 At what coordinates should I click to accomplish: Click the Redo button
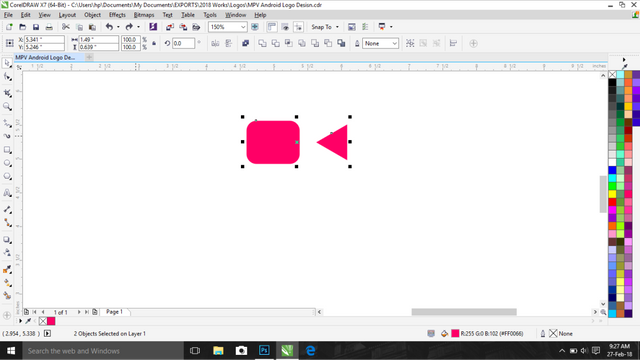(129, 27)
